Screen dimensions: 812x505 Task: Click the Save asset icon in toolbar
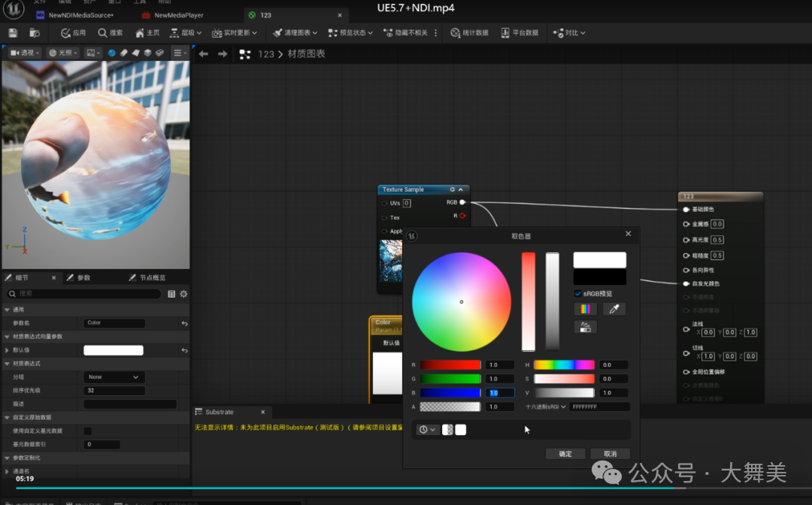tap(13, 33)
